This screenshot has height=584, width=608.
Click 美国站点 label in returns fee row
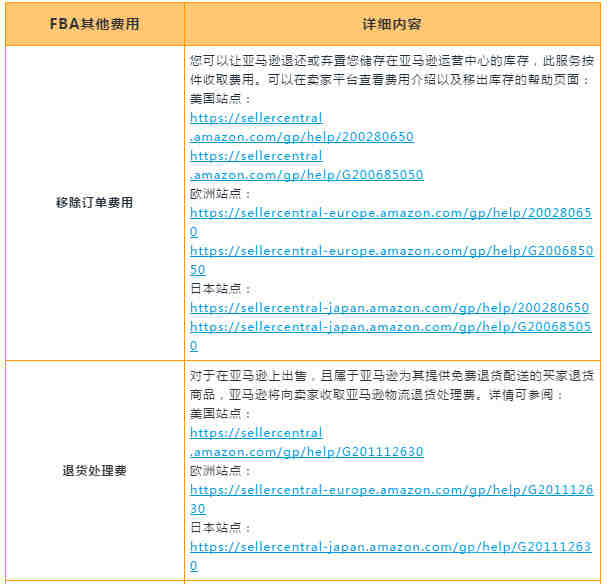pos(220,413)
